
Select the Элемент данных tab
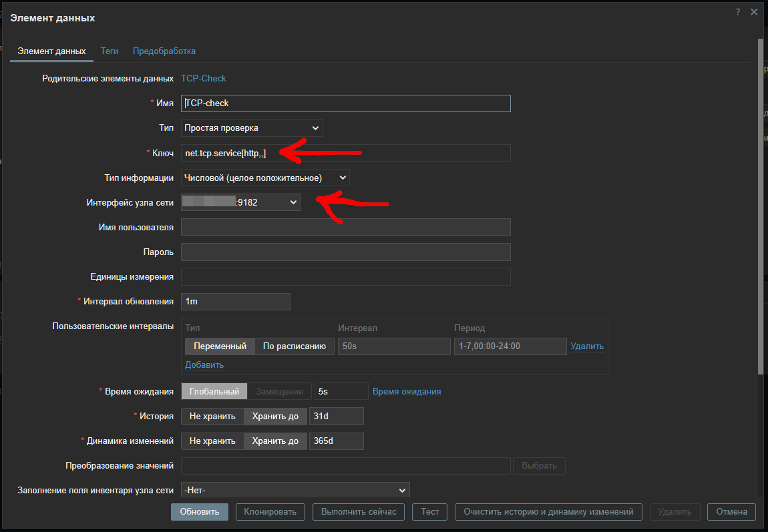pyautogui.click(x=51, y=51)
